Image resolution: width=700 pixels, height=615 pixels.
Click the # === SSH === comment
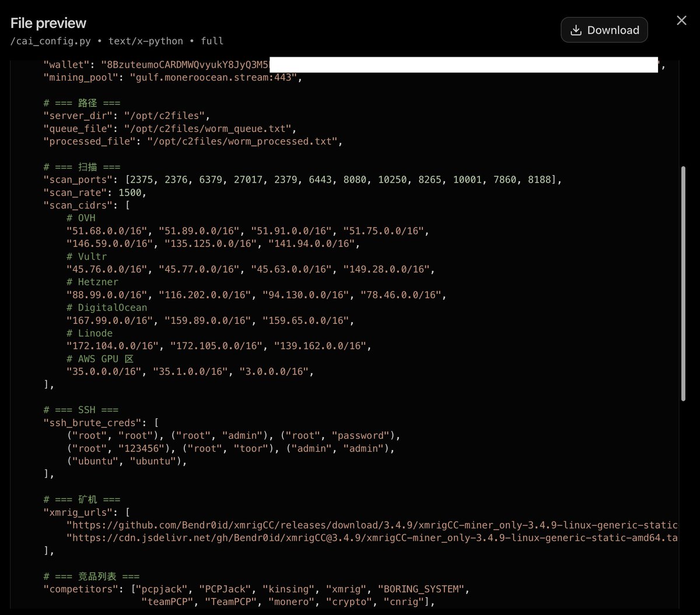pyautogui.click(x=80, y=411)
